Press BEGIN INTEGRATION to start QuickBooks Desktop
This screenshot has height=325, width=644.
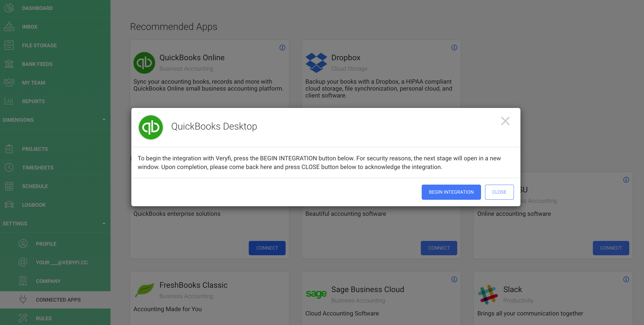(x=451, y=192)
